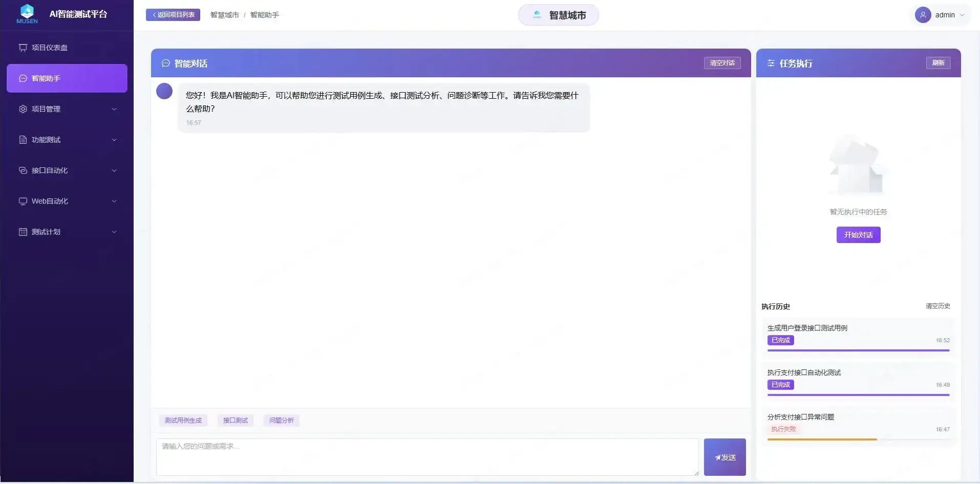Image resolution: width=980 pixels, height=484 pixels.
Task: Open the 项目仪表盘 dashboard icon
Action: point(22,47)
